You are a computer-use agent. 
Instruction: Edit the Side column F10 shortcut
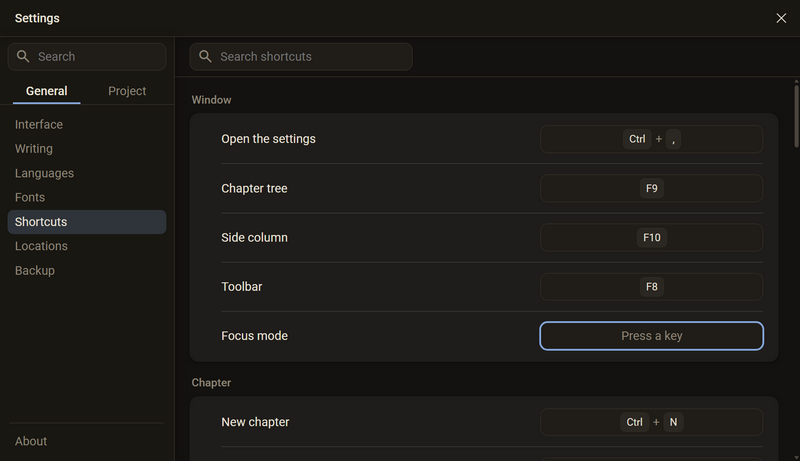[652, 238]
